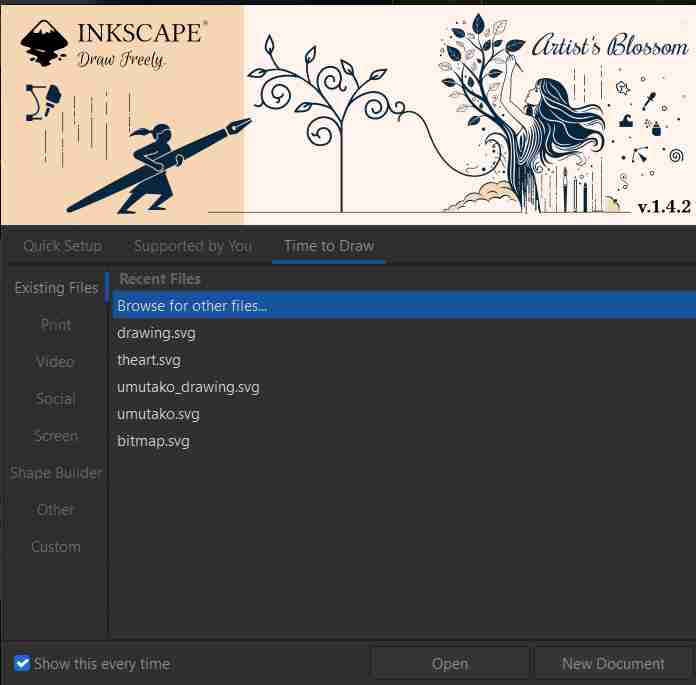Open the Supported by You tab
Screen dimensions: 696x685
click(x=193, y=246)
